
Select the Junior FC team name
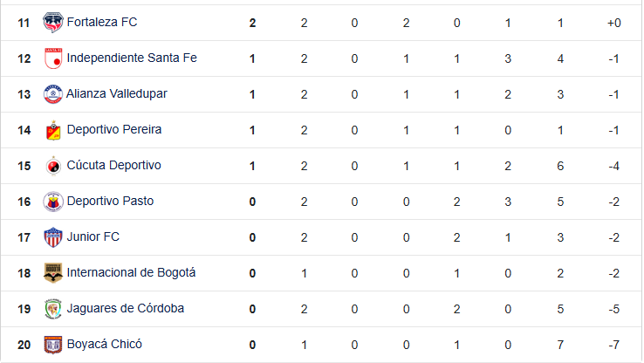(x=93, y=236)
